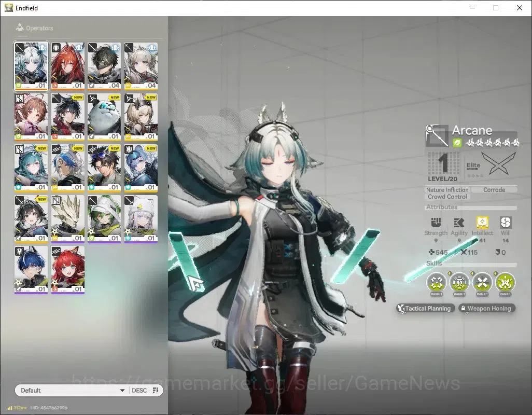Screen dimensions: 532x415
Task: Click the highlighted yellow Intellect icon
Action: point(482,222)
